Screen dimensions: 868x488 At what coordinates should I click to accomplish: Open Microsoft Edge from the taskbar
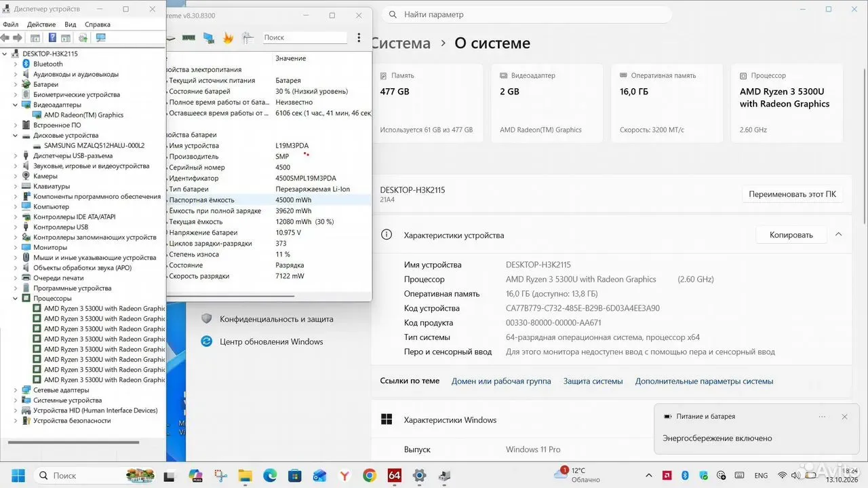[270, 476]
